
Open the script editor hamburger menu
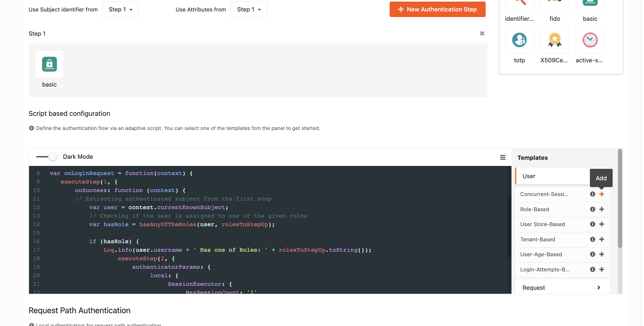502,157
